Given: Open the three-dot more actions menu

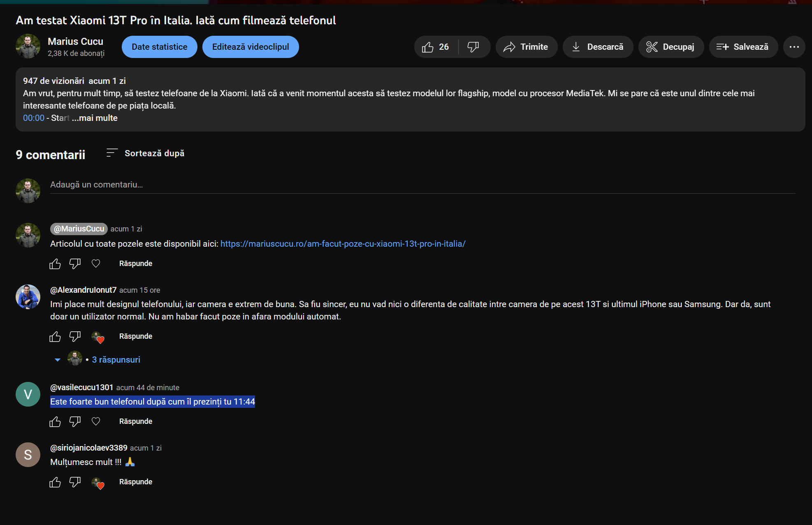Looking at the screenshot, I should point(794,47).
